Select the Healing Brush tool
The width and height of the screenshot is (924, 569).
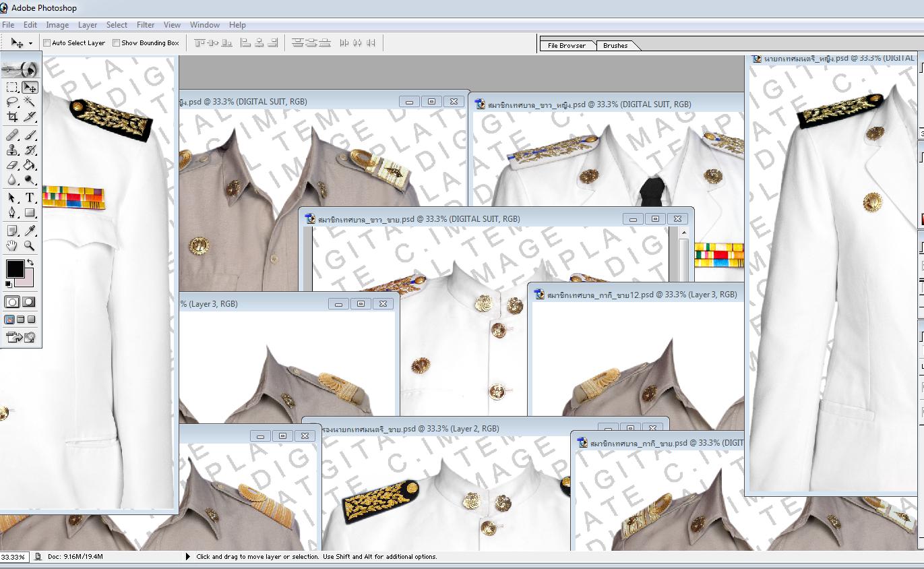coord(12,135)
